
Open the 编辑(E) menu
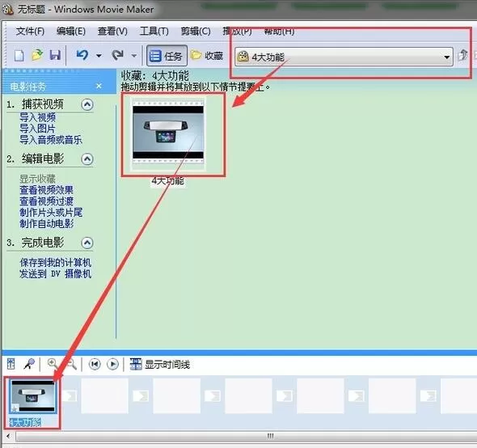[71, 31]
